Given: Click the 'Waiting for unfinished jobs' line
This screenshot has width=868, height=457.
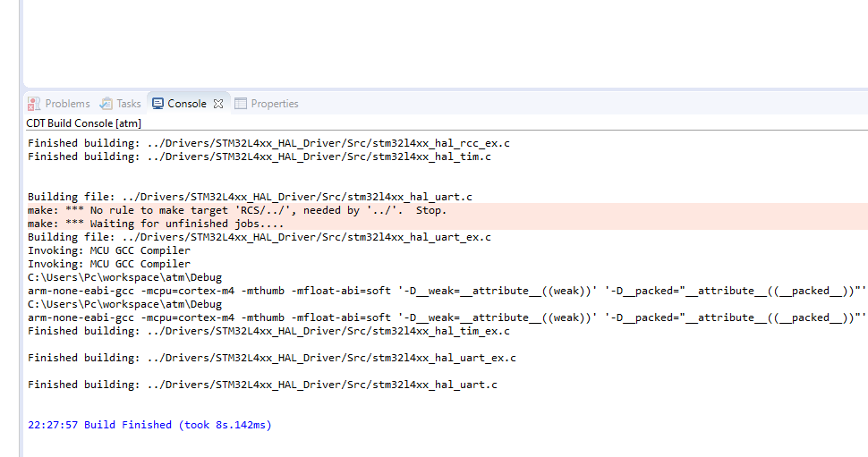Looking at the screenshot, I should tap(156, 224).
